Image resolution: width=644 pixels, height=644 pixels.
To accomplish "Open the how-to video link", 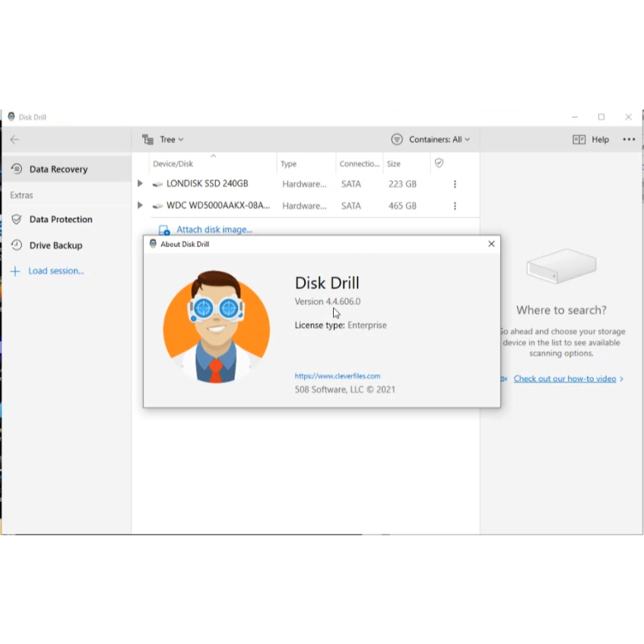I will [565, 379].
